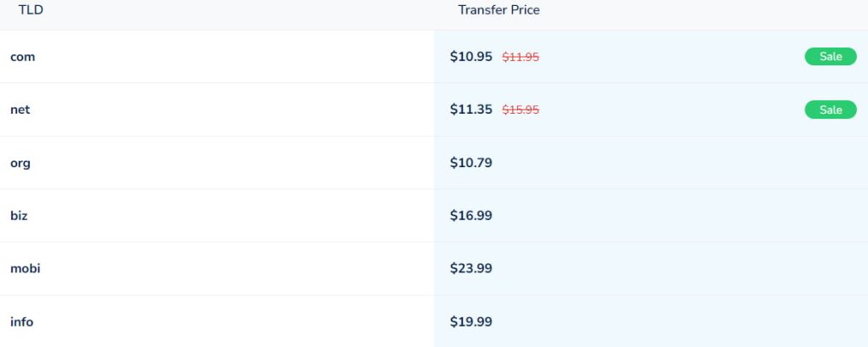868x347 pixels.
Task: Click the $19.99 info transfer price
Action: [470, 322]
